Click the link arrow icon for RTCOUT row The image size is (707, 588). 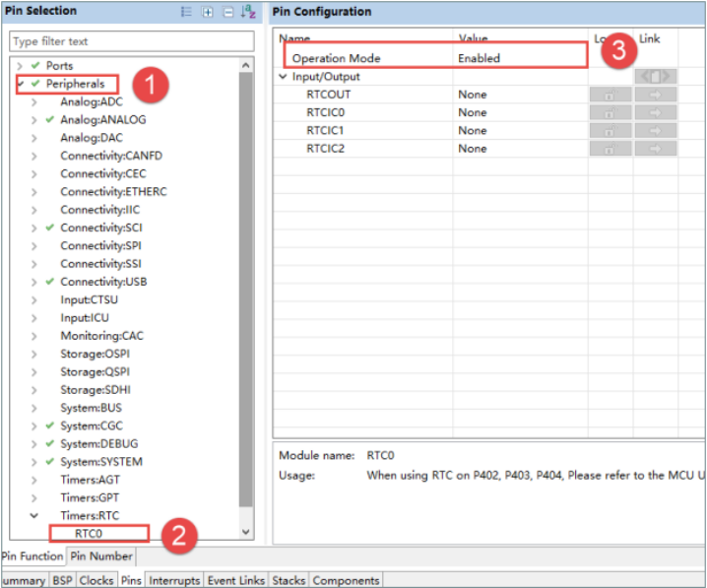coord(656,95)
